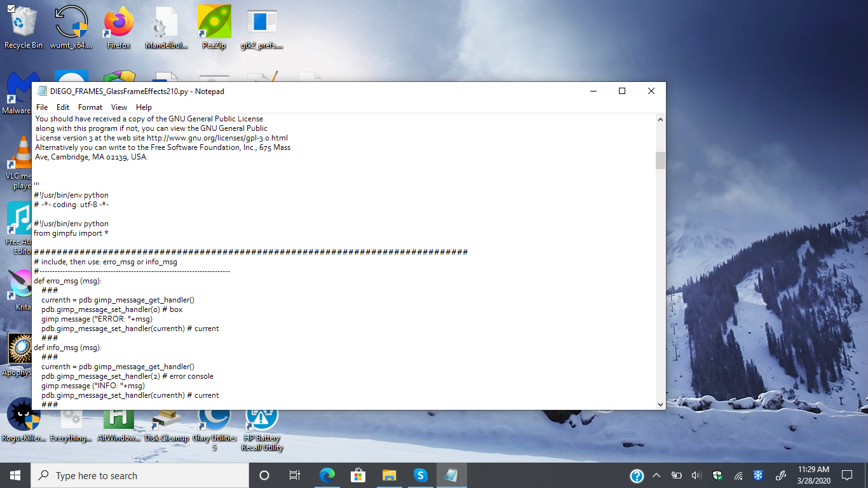Launch Microsoft Edge from the taskbar
Viewport: 868px width, 488px height.
[x=327, y=475]
